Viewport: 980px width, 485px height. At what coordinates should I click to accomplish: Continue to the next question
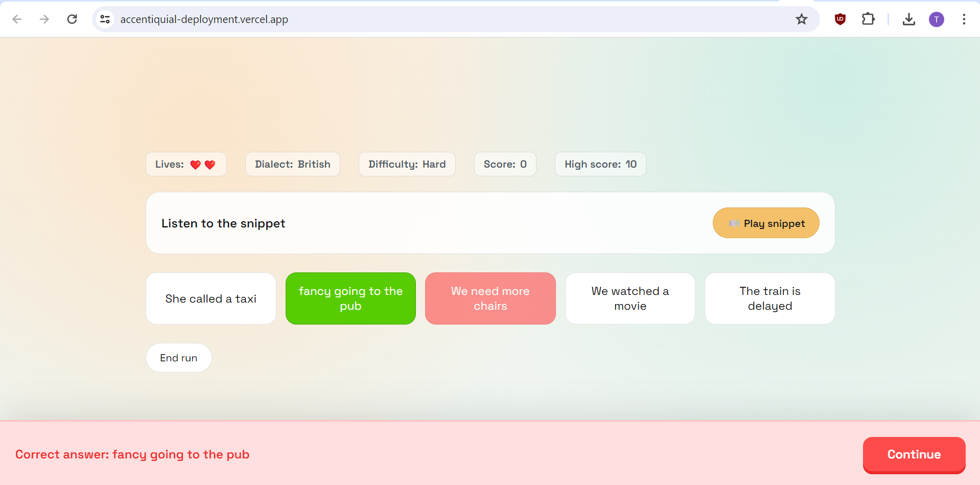tap(914, 454)
